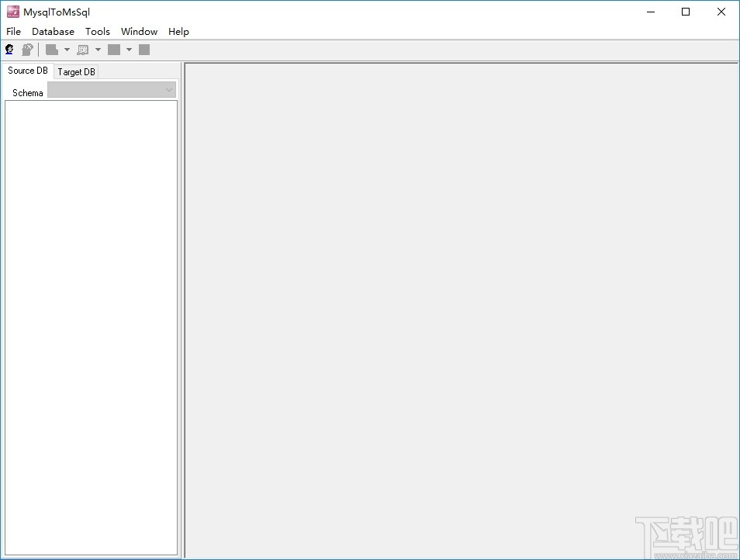Minimize the MysqlToMsSql window
This screenshot has height=560, width=740.
click(x=650, y=12)
